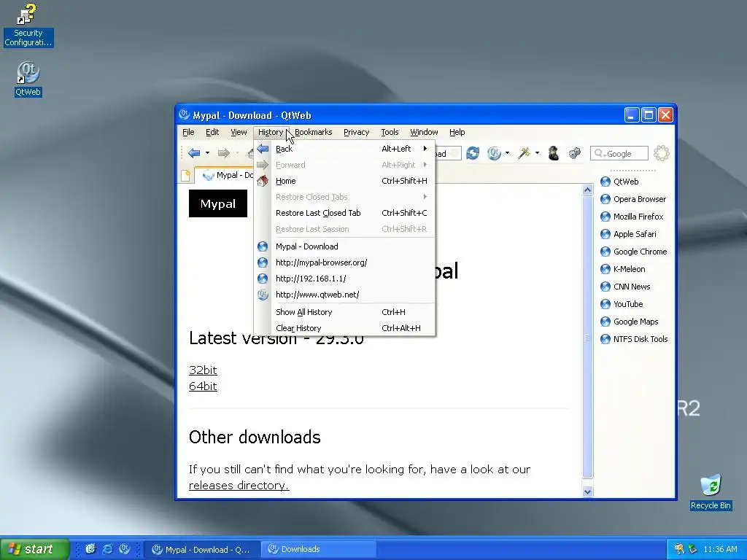The image size is (747, 560).
Task: Open the Google Maps sidebar bookmark
Action: [630, 322]
